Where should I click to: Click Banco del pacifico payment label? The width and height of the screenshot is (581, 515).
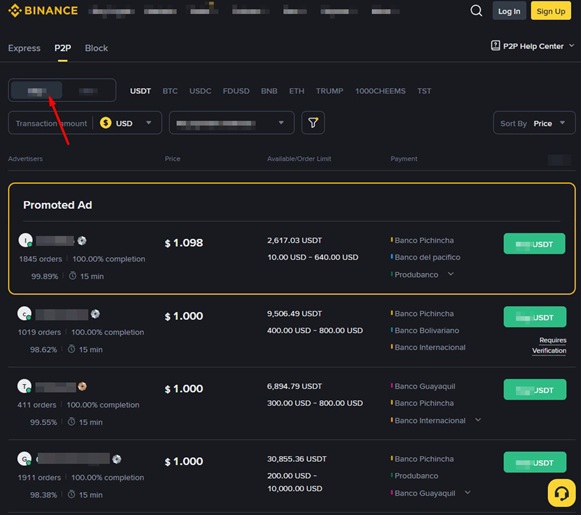(427, 258)
